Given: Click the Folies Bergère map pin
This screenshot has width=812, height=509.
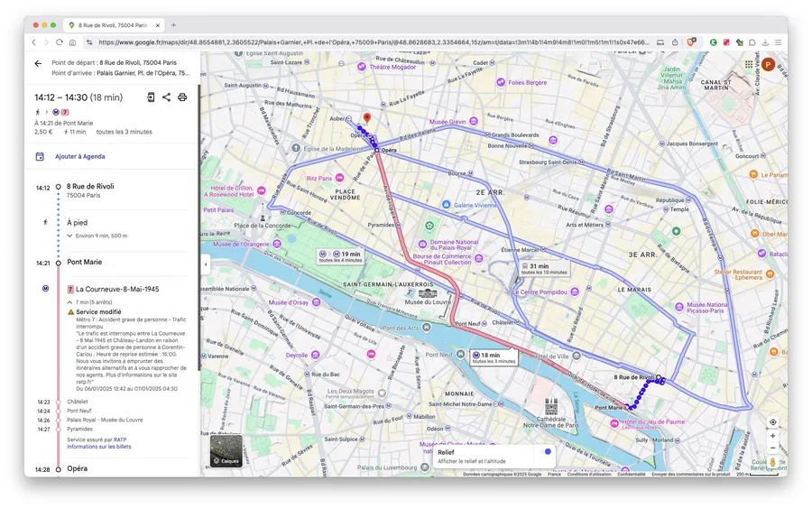Looking at the screenshot, I should pos(500,82).
